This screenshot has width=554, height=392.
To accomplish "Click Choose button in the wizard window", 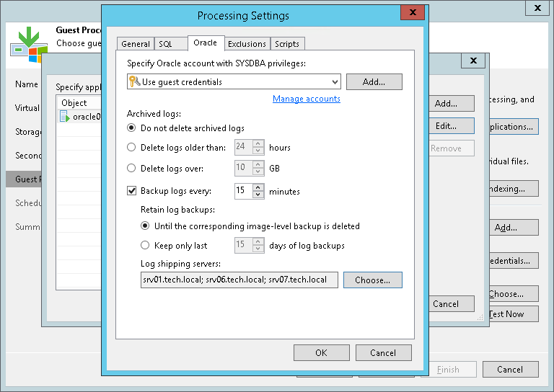I will tap(514, 293).
